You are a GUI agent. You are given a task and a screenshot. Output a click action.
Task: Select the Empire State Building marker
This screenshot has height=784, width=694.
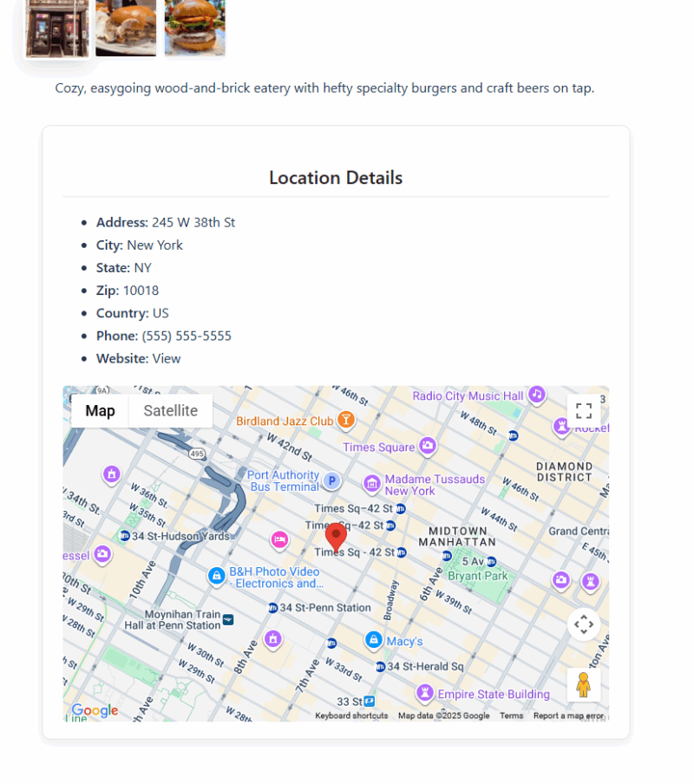425,693
